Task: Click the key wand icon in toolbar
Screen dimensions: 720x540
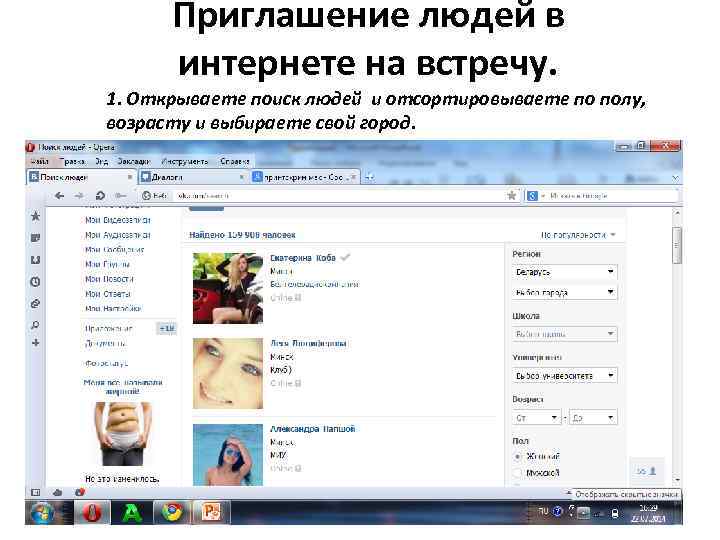Action: (x=121, y=196)
